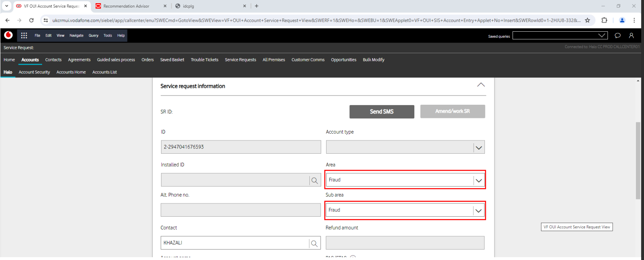Close the idcplg tab
The width and height of the screenshot is (644, 260).
pyautogui.click(x=244, y=6)
